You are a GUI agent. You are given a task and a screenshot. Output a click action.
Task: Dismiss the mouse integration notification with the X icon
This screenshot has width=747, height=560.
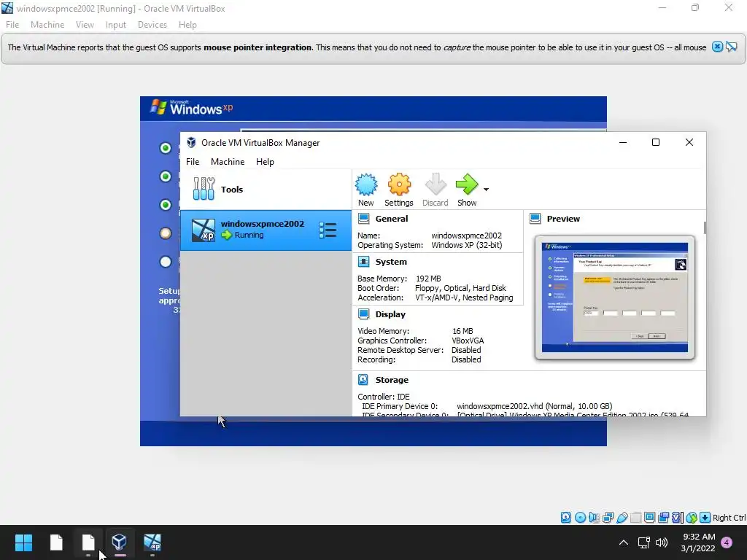click(x=717, y=47)
